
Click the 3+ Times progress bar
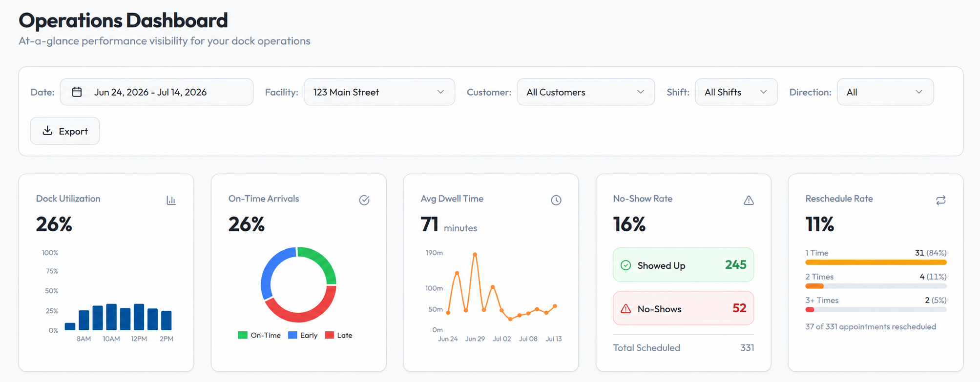coord(876,310)
